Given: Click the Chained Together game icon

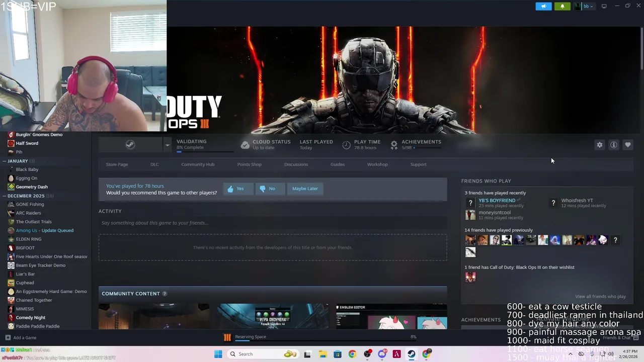Looking at the screenshot, I should 11,300.
